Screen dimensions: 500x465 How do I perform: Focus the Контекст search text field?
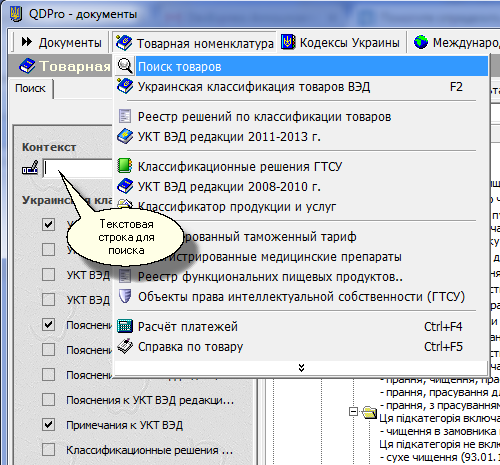click(x=78, y=168)
